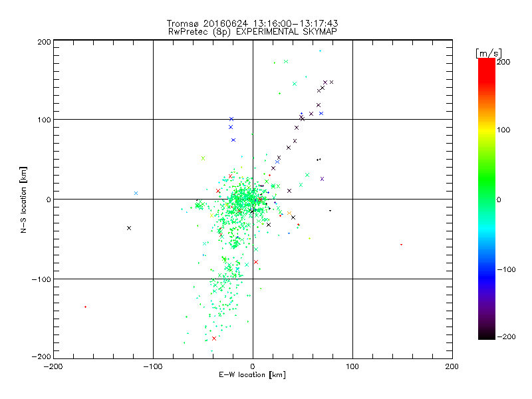The width and height of the screenshot is (532, 399).
Task: Click the green X marker near x=-50, y=50
Action: click(x=203, y=158)
